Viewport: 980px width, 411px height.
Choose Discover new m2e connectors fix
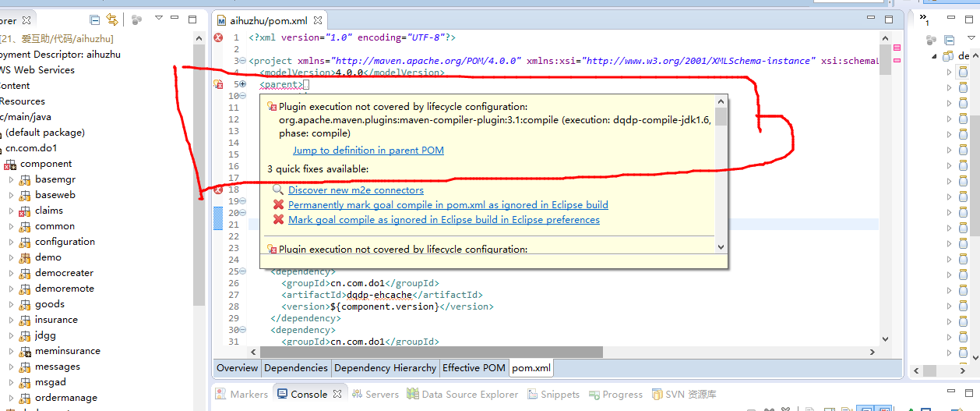(x=355, y=190)
